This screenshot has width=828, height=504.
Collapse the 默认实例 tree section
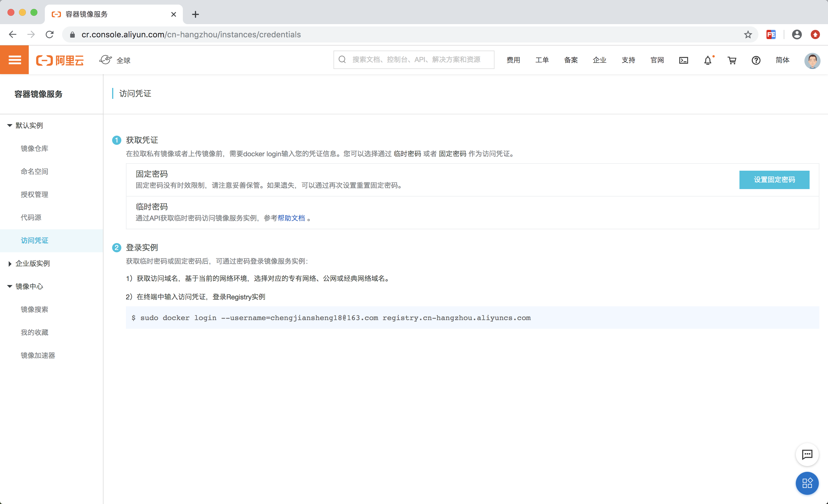[x=10, y=126]
